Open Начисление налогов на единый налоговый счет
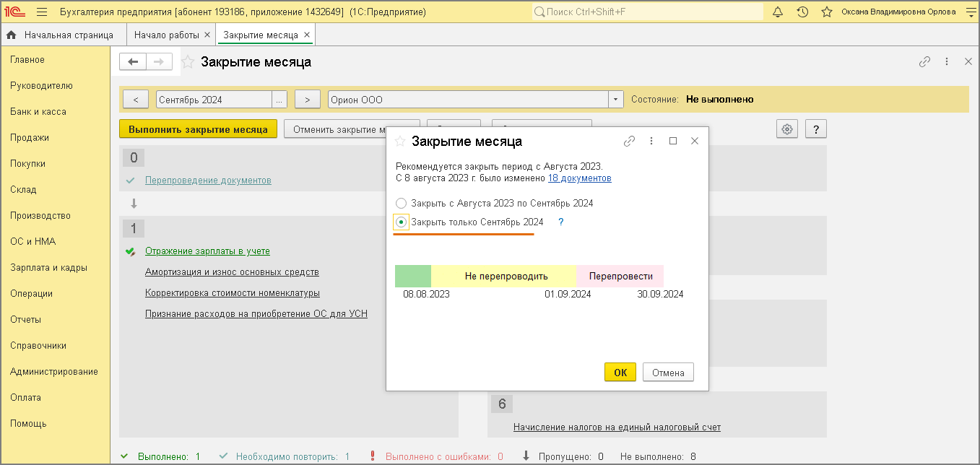Screen dimensions: 980x465 (617, 427)
